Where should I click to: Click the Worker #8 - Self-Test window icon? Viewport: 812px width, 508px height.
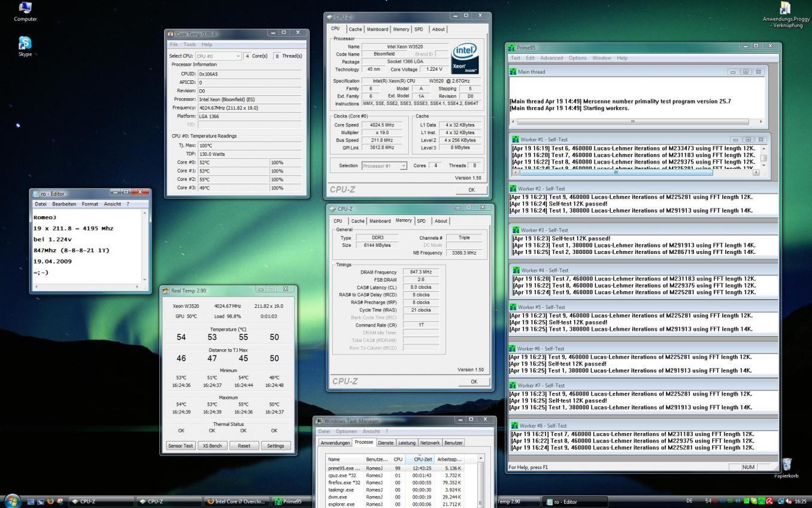tap(514, 425)
